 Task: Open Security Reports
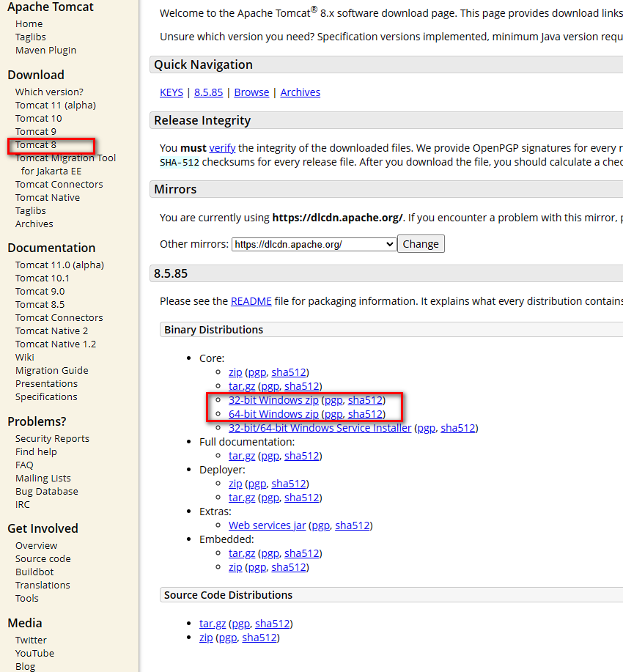pyautogui.click(x=52, y=438)
